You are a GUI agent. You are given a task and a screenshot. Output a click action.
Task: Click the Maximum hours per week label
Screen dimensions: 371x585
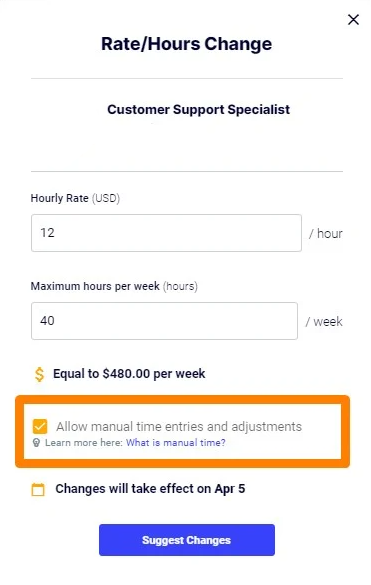114,286
